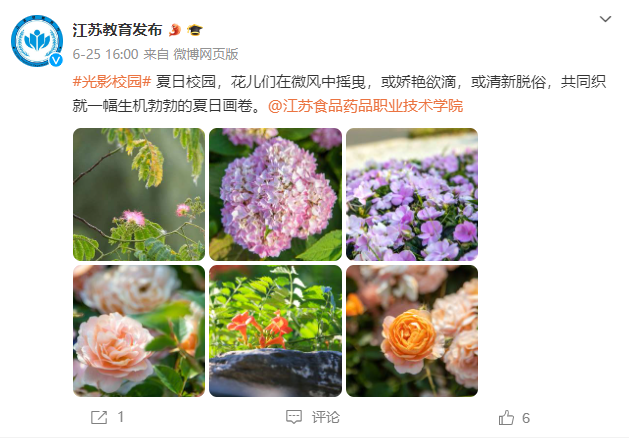Click the repost share icon
The height and width of the screenshot is (438, 629).
click(x=99, y=418)
